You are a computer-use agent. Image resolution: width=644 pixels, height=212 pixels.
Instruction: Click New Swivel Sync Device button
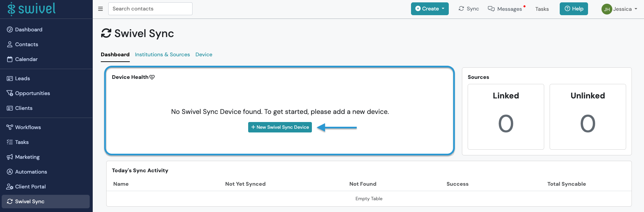[x=280, y=127]
